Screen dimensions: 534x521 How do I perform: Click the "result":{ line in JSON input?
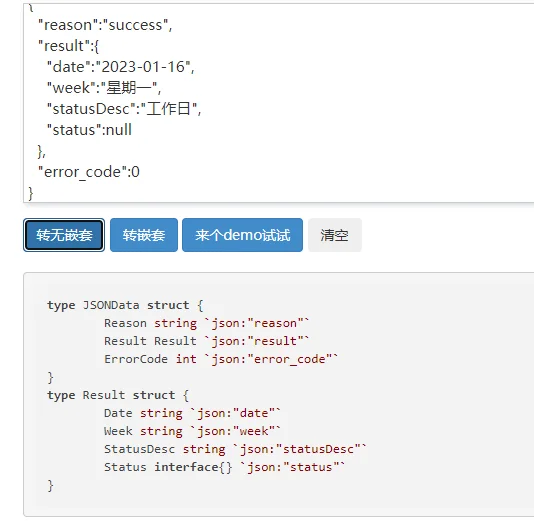tap(68, 46)
